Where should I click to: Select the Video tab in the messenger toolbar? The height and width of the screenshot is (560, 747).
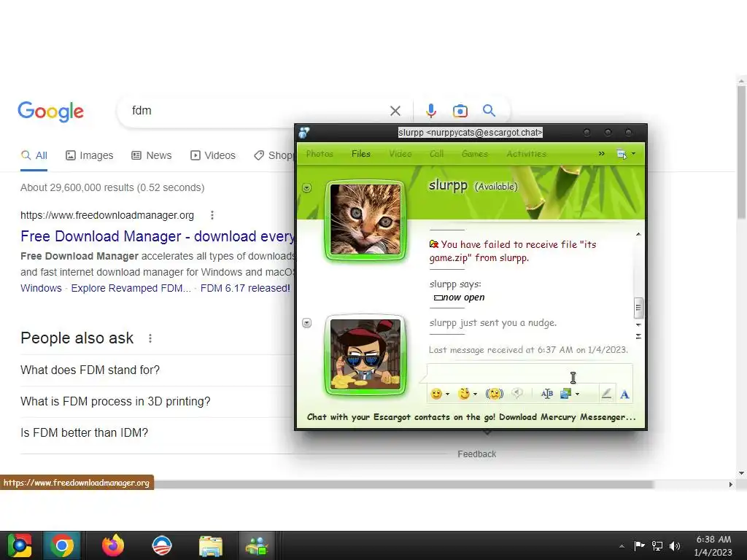[400, 154]
